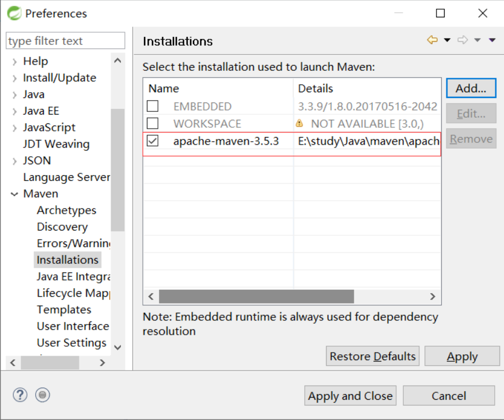Expand the JavaScript tree node

click(14, 128)
